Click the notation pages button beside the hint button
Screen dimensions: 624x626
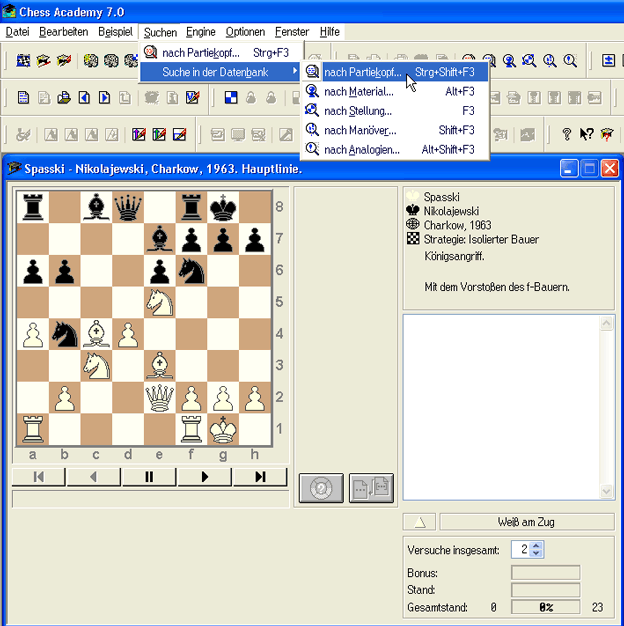(371, 488)
